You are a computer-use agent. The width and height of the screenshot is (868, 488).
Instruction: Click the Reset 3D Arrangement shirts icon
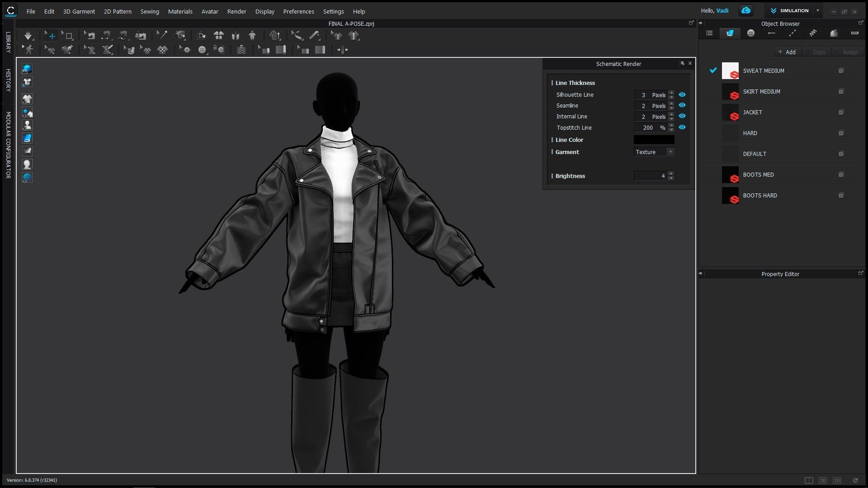(219, 36)
